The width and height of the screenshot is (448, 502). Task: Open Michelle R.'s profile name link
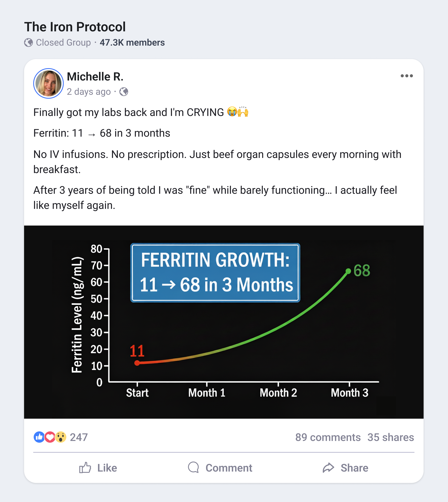pos(95,77)
